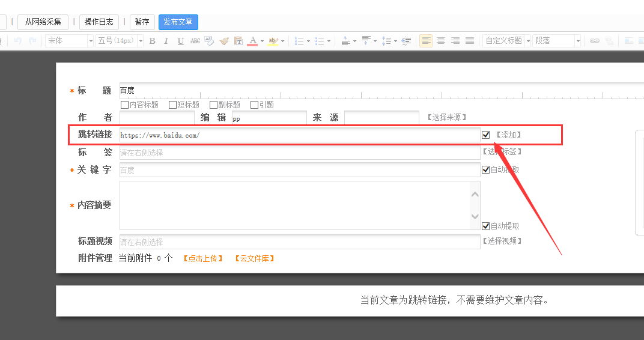Check the 内容标题 checkbox
Screen dimensions: 644x340
(124, 105)
